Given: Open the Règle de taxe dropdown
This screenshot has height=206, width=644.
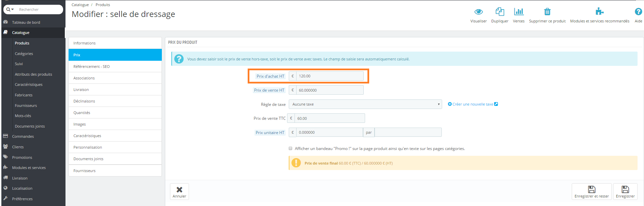Looking at the screenshot, I should click(365, 104).
